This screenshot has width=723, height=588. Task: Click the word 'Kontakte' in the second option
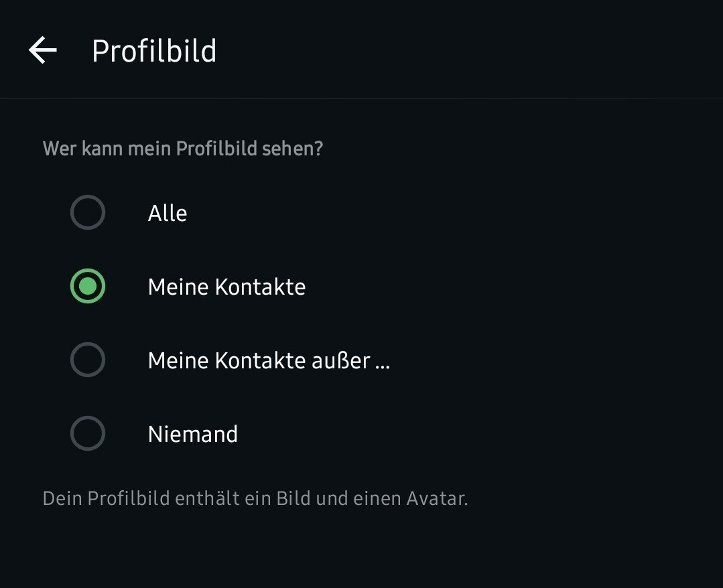click(260, 287)
